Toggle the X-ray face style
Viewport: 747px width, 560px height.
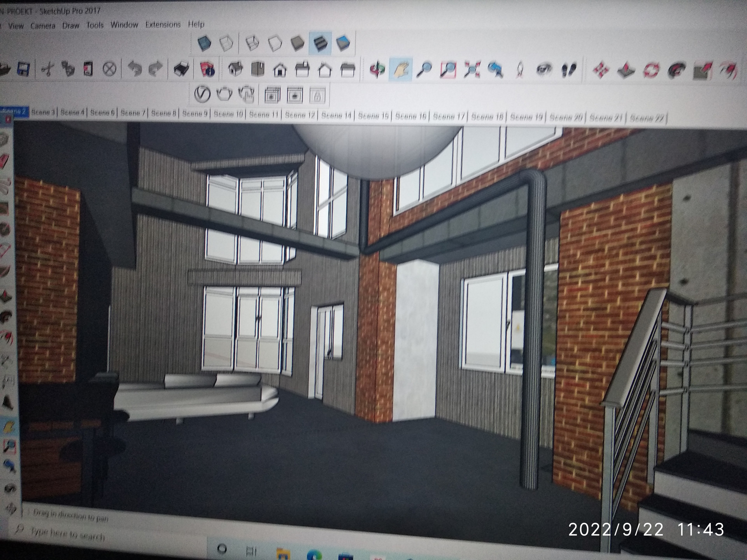[x=204, y=43]
